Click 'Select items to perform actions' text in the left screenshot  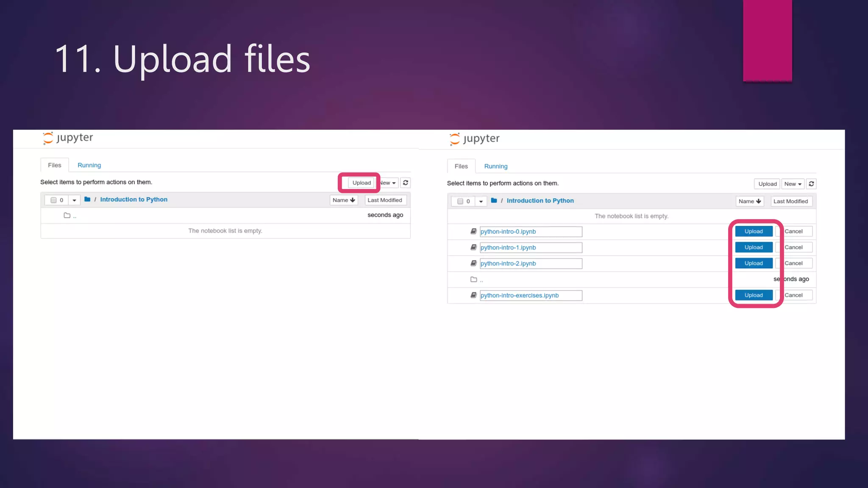click(96, 182)
